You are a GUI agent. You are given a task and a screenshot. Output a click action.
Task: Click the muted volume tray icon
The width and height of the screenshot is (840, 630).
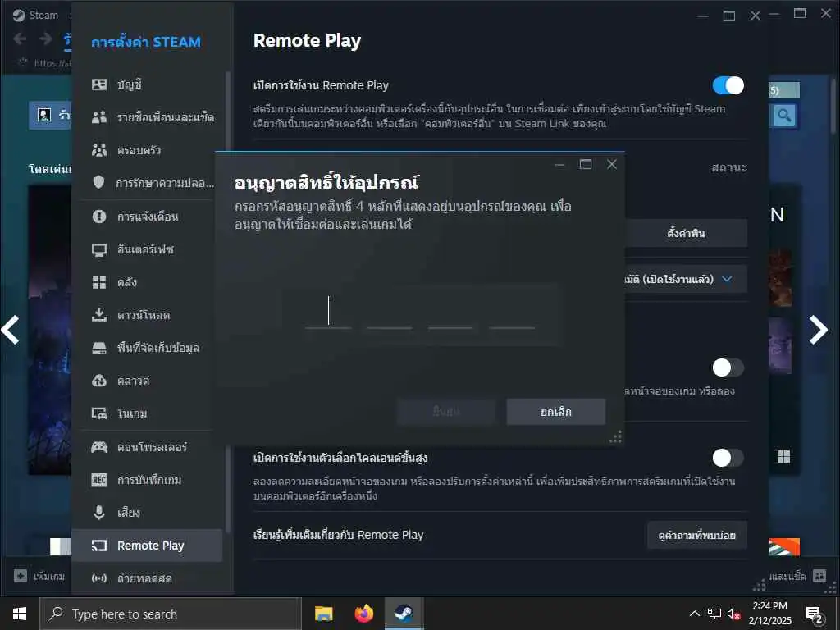click(x=734, y=614)
